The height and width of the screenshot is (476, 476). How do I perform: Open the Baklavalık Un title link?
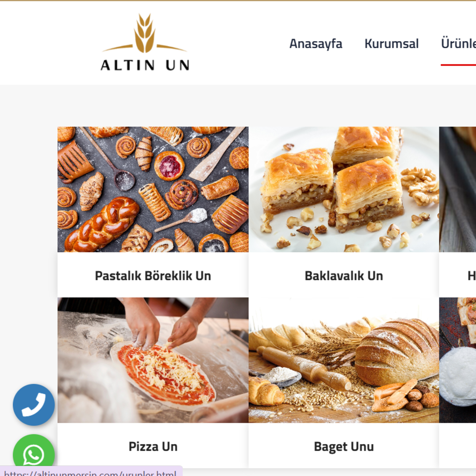(x=344, y=276)
